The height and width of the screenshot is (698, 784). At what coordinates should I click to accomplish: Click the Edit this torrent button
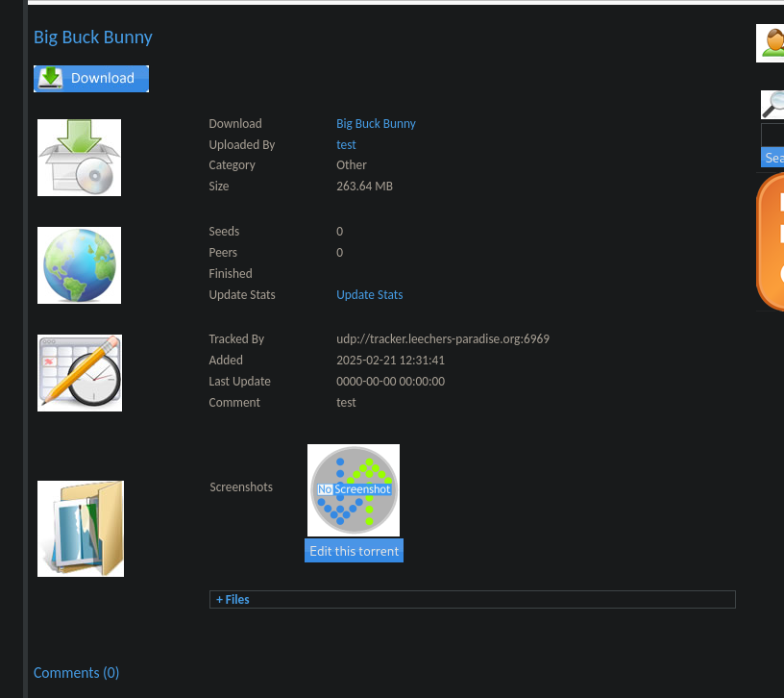click(x=354, y=551)
